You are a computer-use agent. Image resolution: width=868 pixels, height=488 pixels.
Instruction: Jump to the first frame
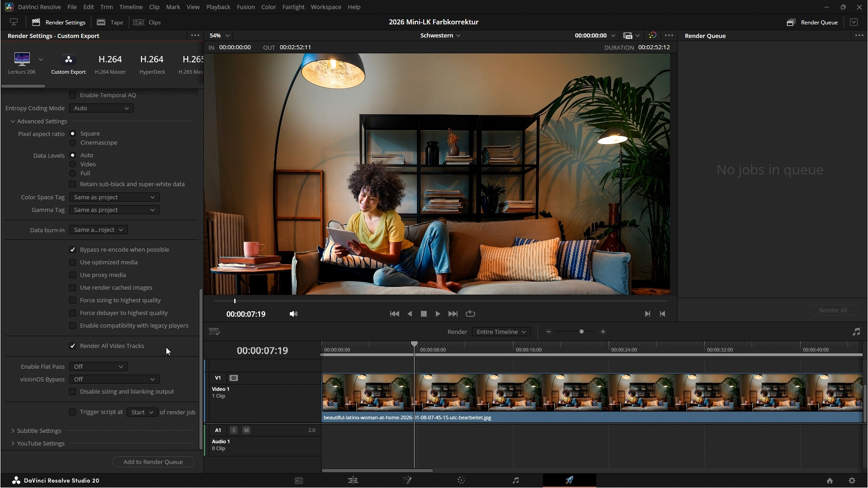[394, 314]
